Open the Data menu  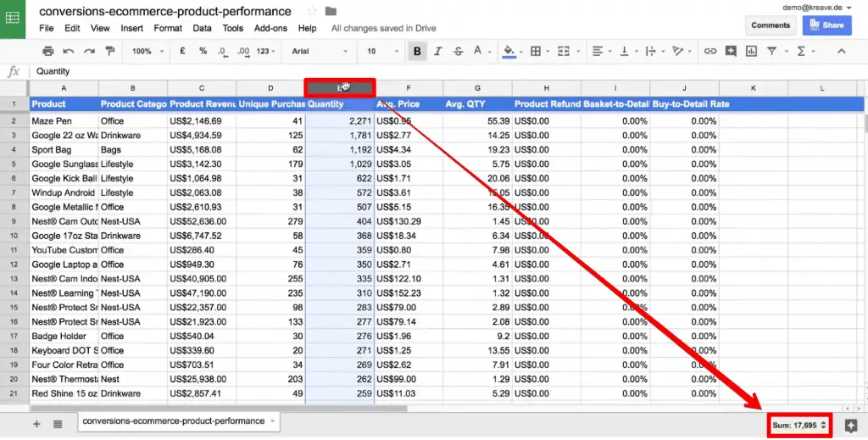pyautogui.click(x=202, y=28)
